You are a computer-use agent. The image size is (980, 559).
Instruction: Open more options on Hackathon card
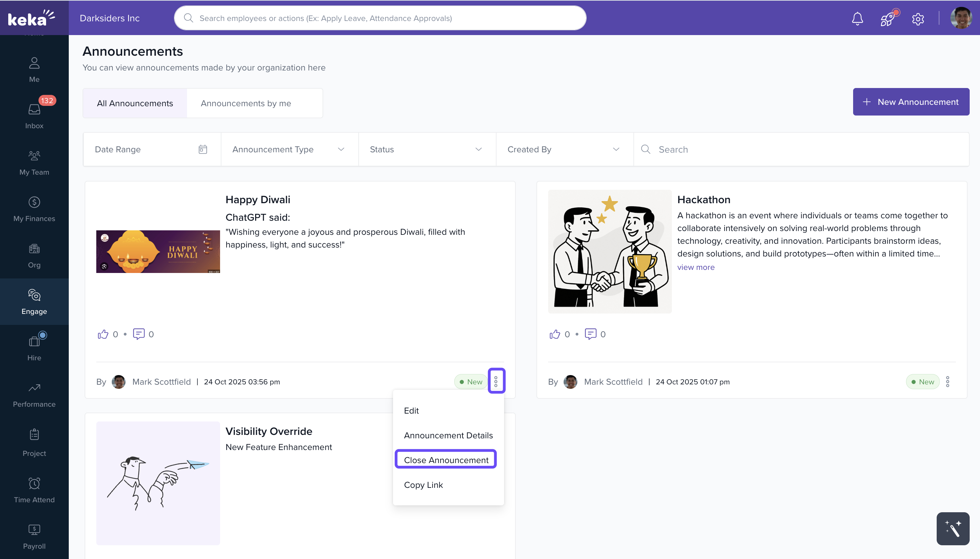tap(947, 382)
